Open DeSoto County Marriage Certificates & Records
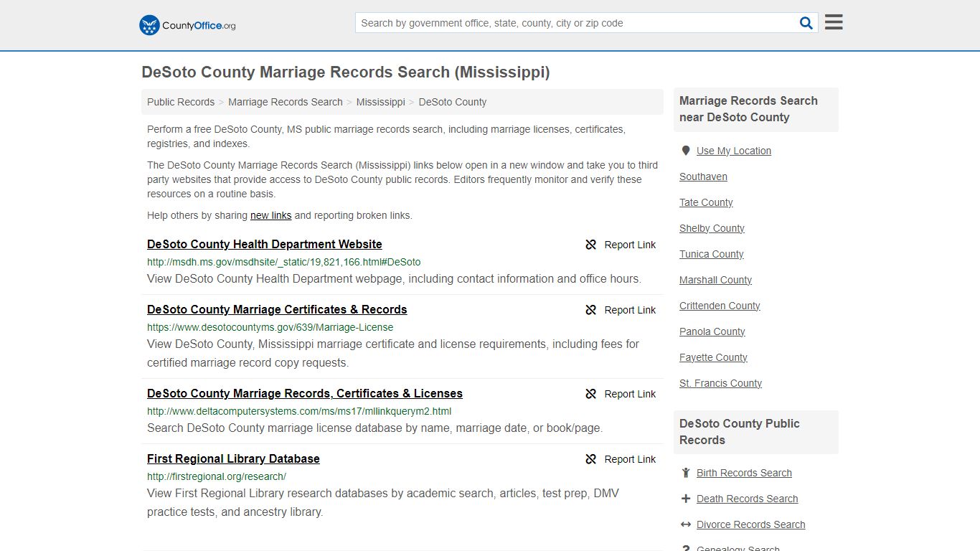 [x=277, y=309]
